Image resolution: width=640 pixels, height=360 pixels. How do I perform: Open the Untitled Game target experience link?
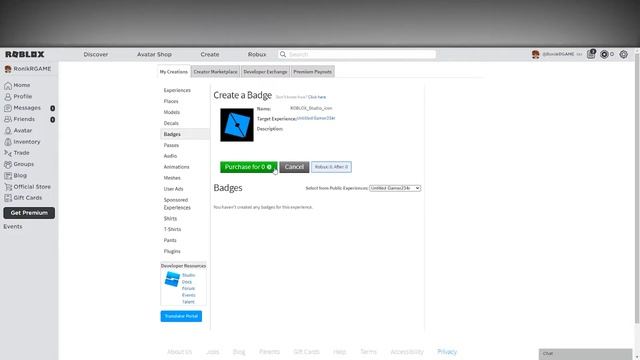316,118
